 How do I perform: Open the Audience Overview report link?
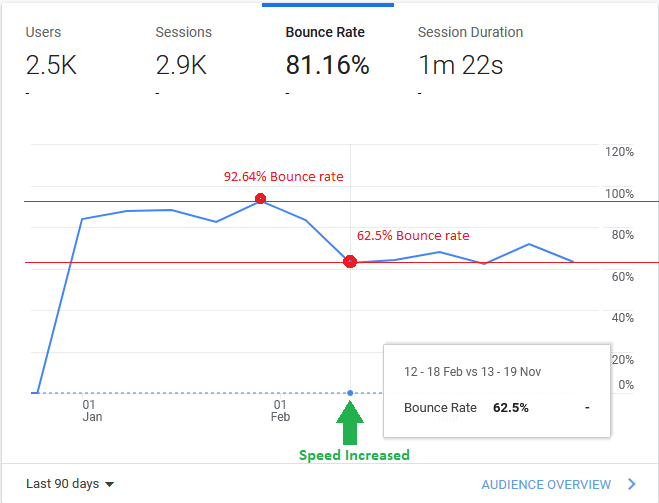coord(546,484)
